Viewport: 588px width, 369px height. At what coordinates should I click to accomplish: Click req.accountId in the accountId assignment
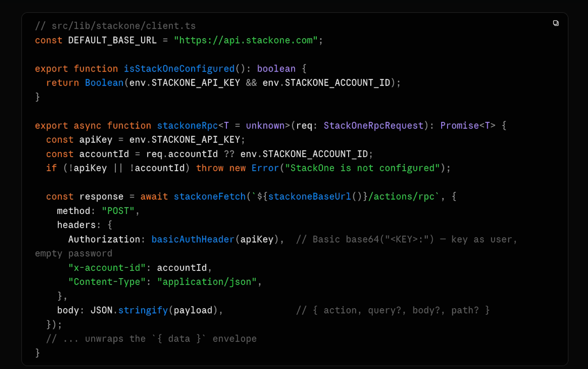(x=182, y=154)
